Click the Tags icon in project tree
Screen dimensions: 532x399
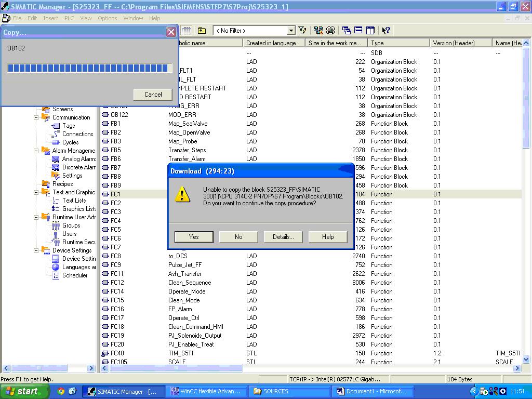(x=56, y=126)
